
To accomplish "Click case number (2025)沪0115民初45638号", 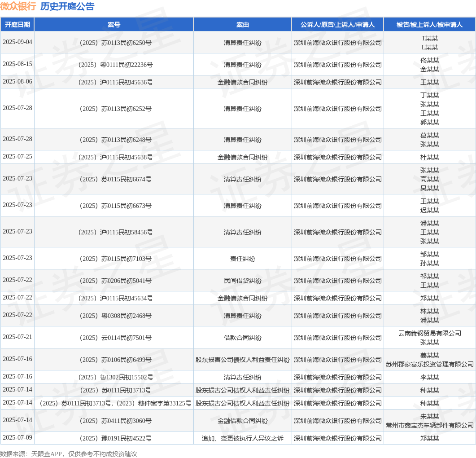I will coord(115,158).
